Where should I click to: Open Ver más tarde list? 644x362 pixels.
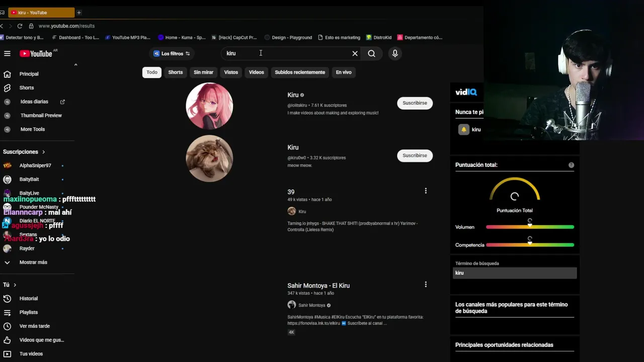pos(35,326)
